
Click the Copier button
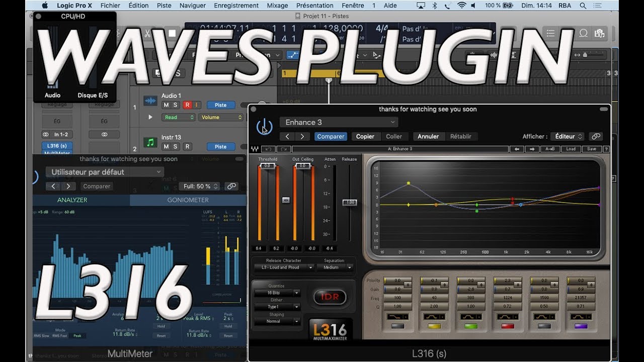(365, 136)
